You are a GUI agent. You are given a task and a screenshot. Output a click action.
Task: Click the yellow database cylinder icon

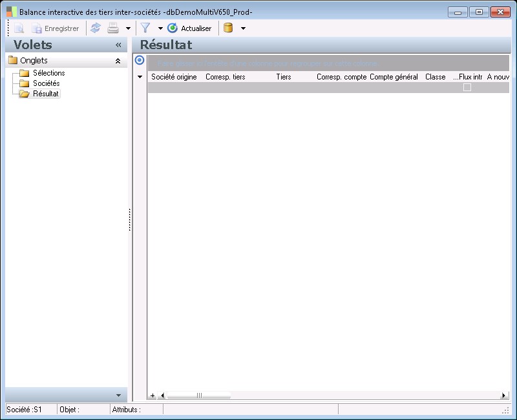(x=228, y=28)
